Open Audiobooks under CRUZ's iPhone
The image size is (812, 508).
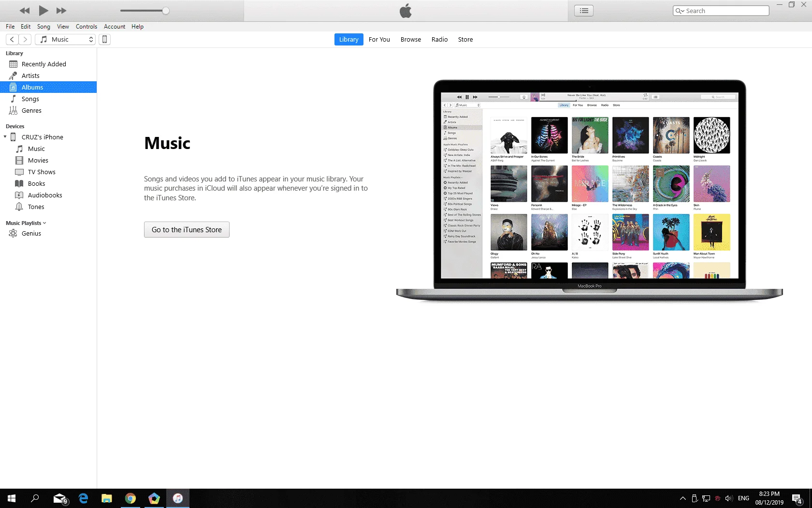[48, 195]
